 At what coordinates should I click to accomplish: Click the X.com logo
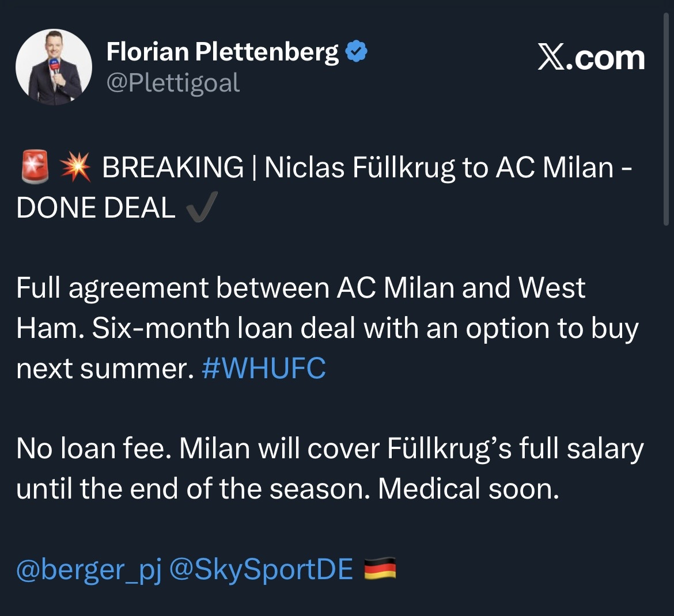(x=591, y=58)
